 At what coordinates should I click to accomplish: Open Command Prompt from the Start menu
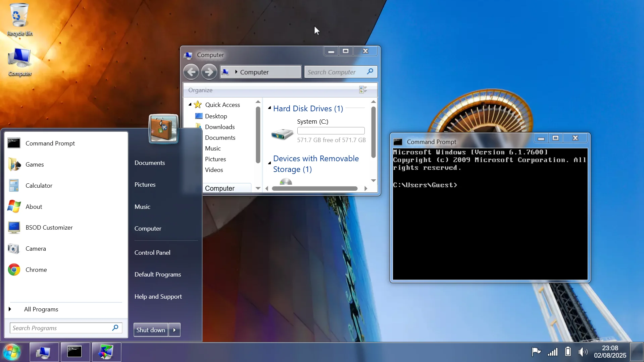coord(50,143)
